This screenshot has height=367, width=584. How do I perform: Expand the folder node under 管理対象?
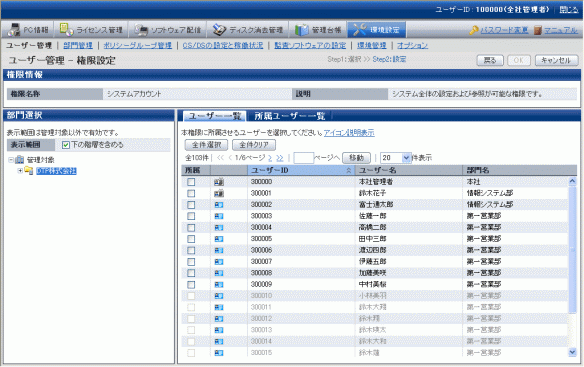pos(20,171)
